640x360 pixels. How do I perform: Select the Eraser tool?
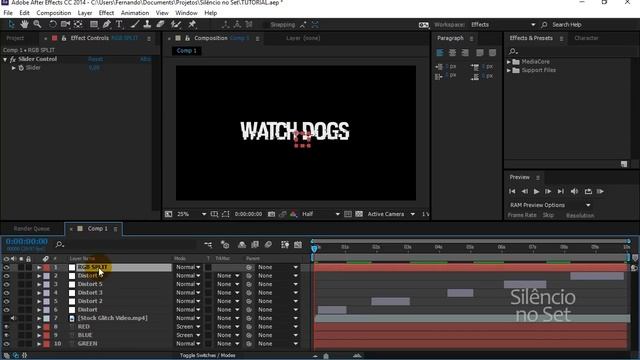click(x=160, y=24)
